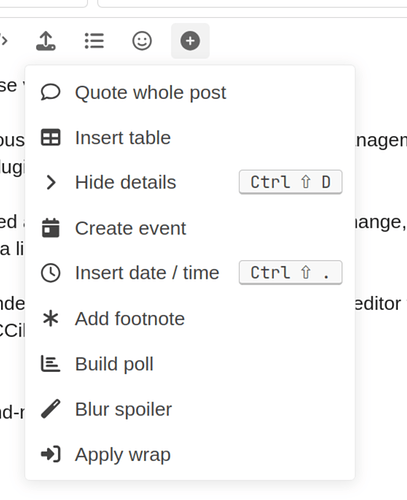Viewport: 407px width, 500px height.
Task: Choose Insert table from the menu
Action: click(190, 137)
